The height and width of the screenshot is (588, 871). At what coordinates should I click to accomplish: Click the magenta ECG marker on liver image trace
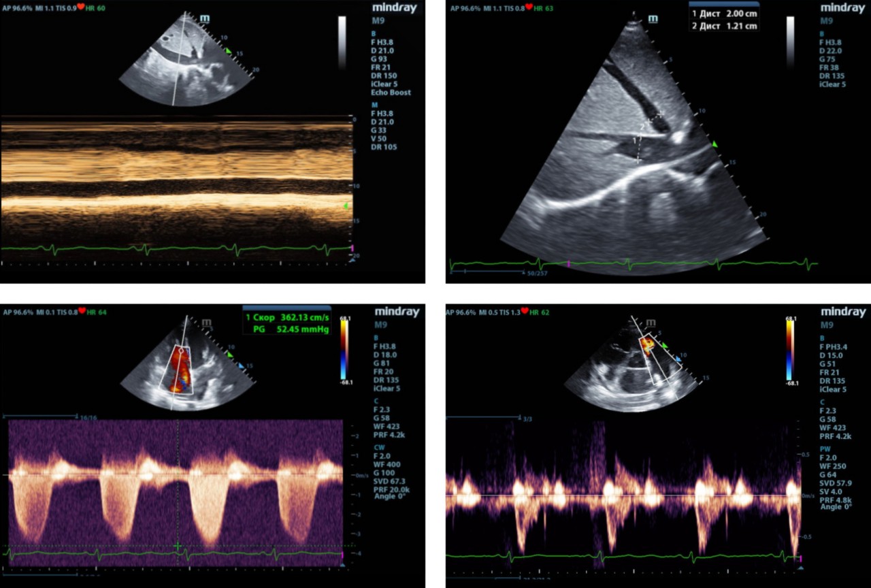[x=568, y=263]
